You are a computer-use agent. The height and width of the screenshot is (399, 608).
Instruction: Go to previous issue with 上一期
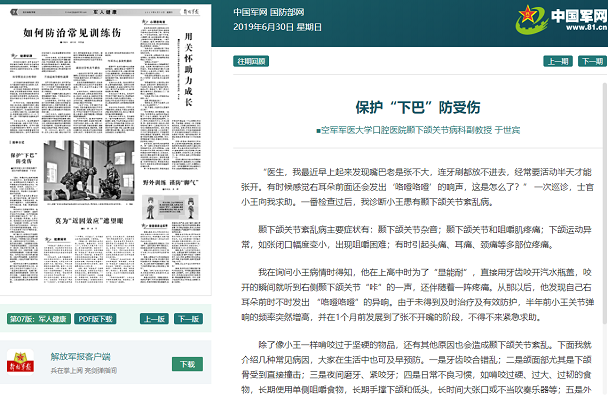[558, 61]
